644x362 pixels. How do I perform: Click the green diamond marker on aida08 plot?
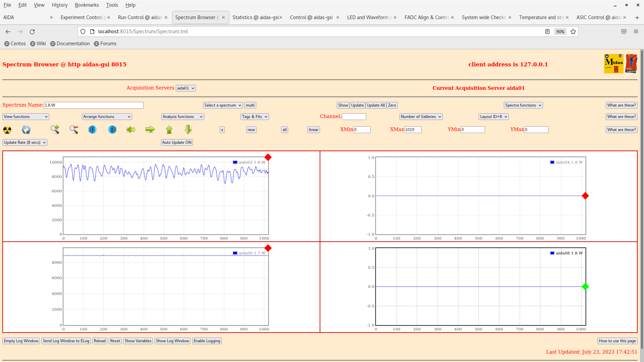[585, 287]
